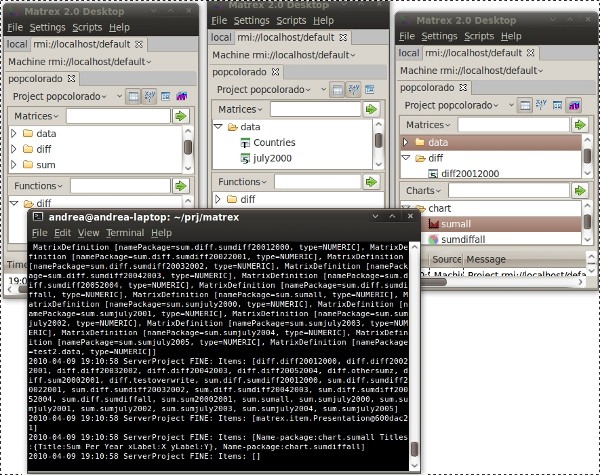The width and height of the screenshot is (600, 475).
Task: Click green go arrow beside Matrices in left window
Action: click(x=181, y=117)
